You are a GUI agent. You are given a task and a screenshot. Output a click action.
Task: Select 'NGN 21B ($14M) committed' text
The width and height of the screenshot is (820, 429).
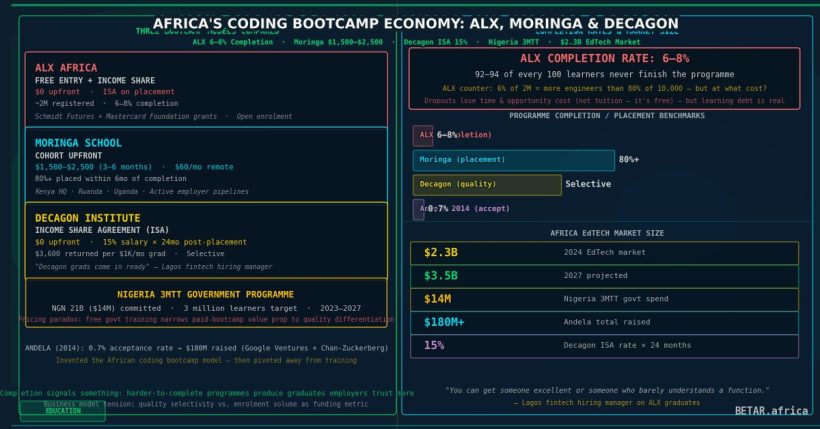tap(106, 309)
